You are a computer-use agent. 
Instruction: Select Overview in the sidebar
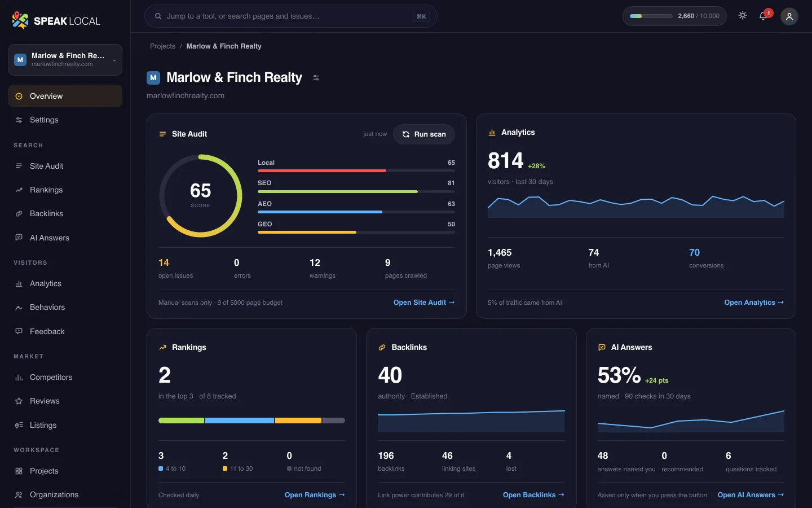65,96
